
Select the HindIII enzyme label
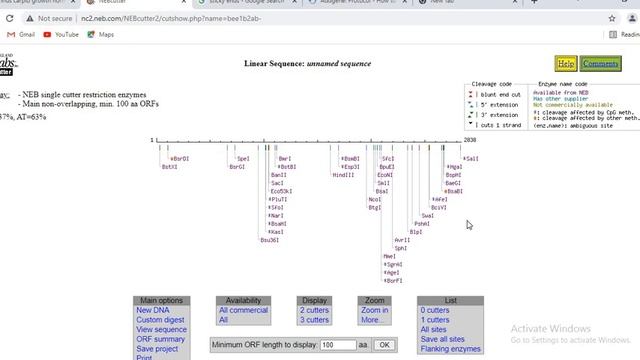click(343, 175)
